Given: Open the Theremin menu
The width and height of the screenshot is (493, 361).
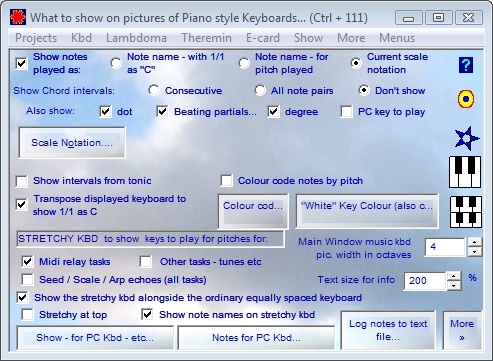Looking at the screenshot, I should point(206,38).
